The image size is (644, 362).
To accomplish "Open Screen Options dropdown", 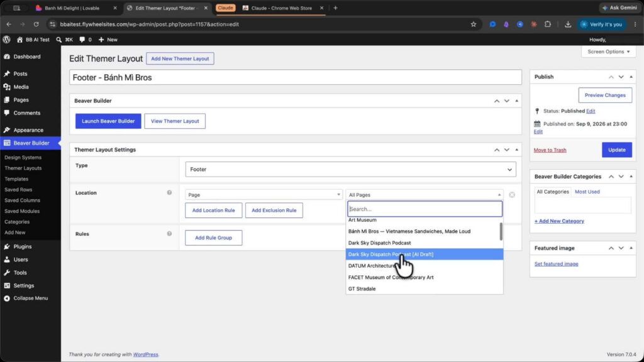I will pos(608,52).
